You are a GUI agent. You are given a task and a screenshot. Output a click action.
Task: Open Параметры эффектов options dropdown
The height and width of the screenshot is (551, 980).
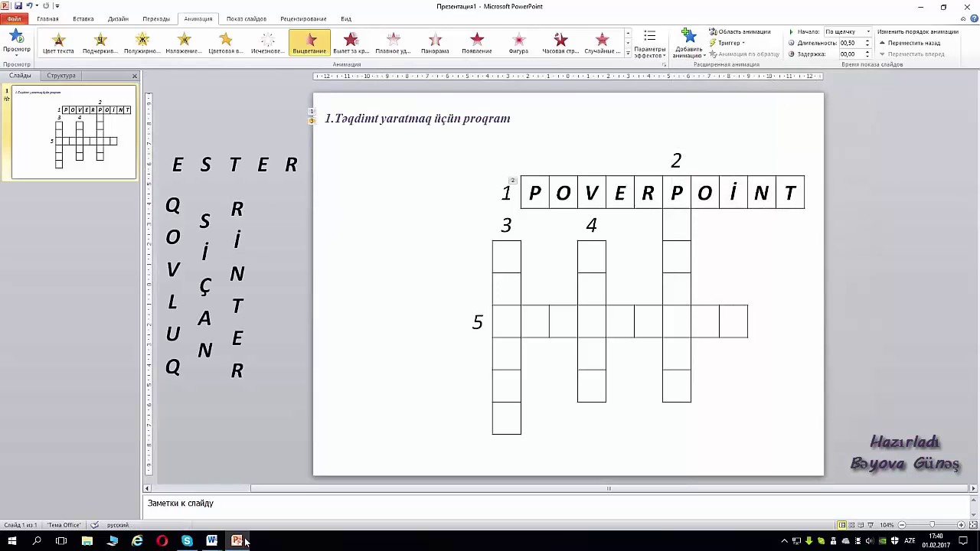click(650, 44)
